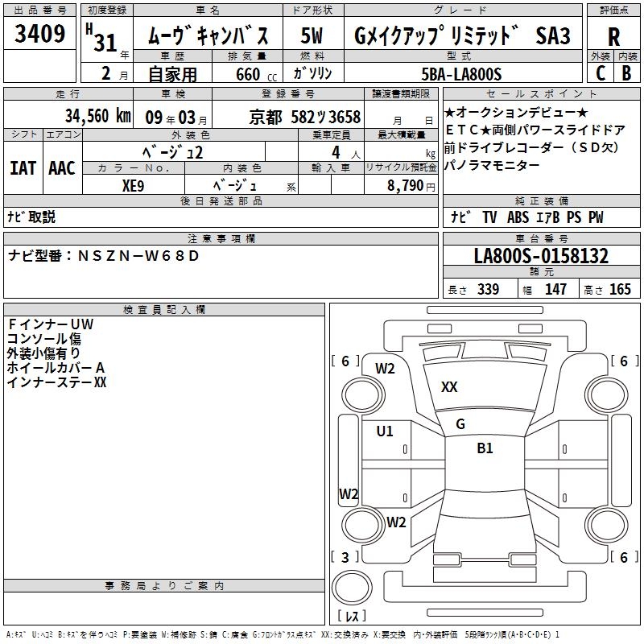Select the G windshield damage mark
Viewport: 644px width, 644px height.
pyautogui.click(x=460, y=424)
